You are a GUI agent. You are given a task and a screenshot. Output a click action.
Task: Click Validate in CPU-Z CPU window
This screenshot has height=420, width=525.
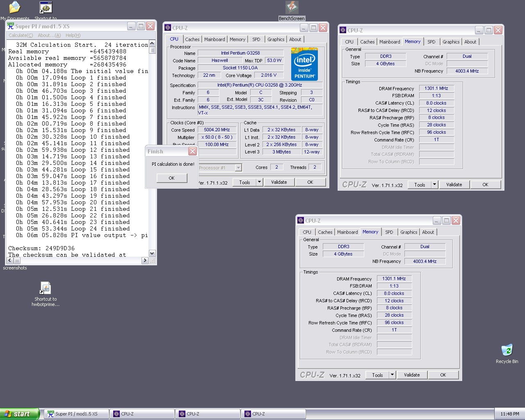pyautogui.click(x=279, y=182)
